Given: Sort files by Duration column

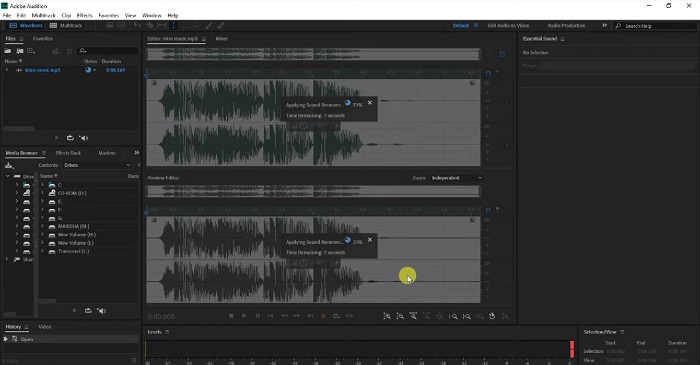Looking at the screenshot, I should click(111, 61).
